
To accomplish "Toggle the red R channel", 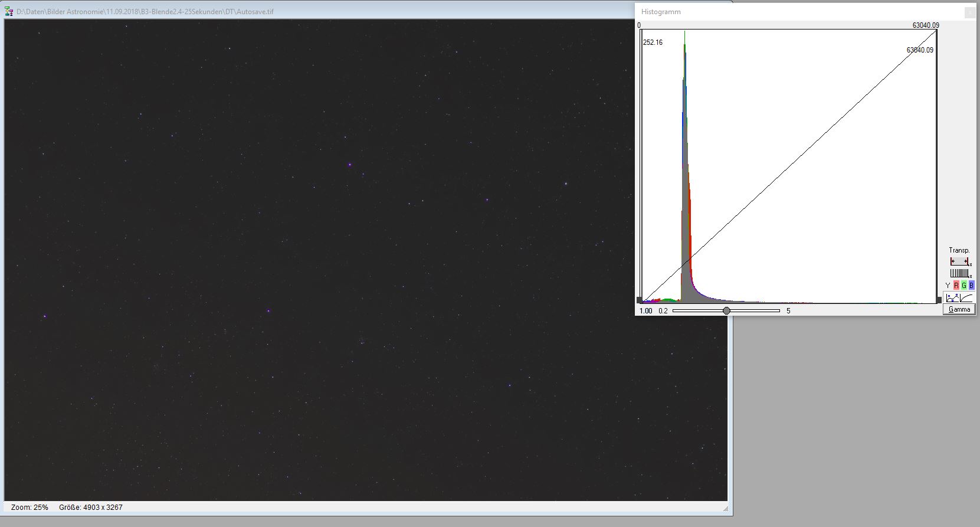I will (956, 286).
